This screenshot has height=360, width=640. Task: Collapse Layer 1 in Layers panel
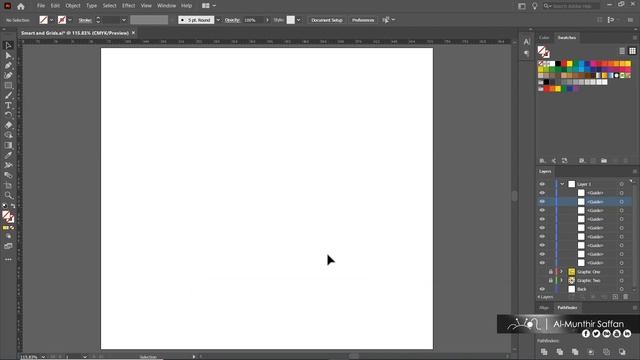[x=562, y=184]
